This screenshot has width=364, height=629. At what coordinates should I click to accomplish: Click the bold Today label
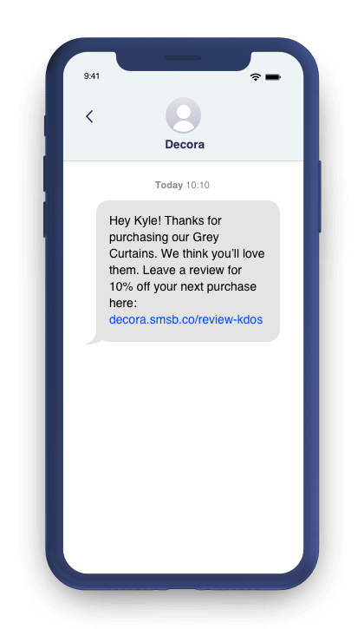click(169, 185)
